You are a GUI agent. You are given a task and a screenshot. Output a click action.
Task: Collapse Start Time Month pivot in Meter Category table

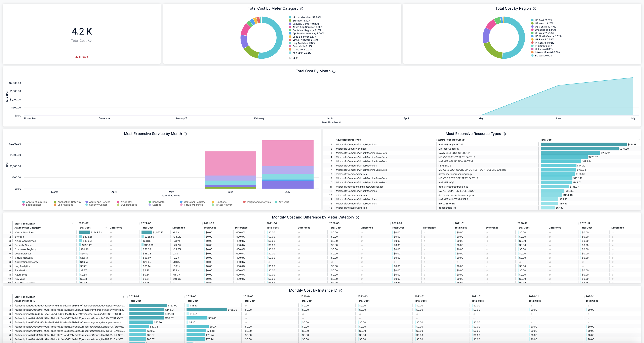pyautogui.click(x=73, y=224)
